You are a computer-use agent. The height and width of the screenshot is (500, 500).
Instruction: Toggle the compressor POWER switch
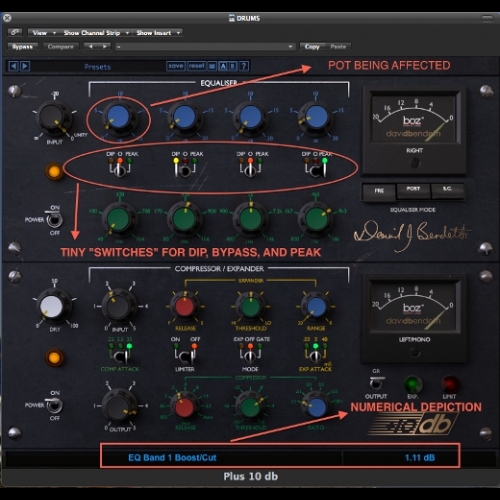tap(54, 406)
